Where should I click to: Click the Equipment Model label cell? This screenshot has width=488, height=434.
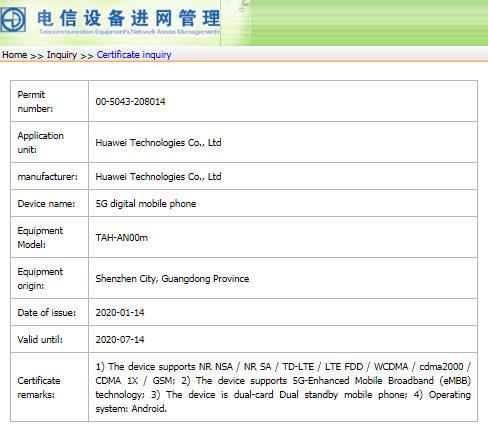(x=50, y=237)
